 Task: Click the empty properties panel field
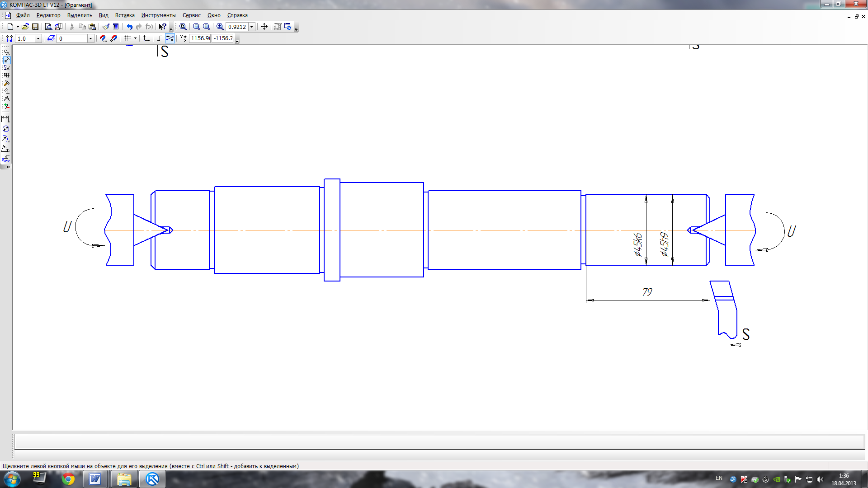(439, 441)
